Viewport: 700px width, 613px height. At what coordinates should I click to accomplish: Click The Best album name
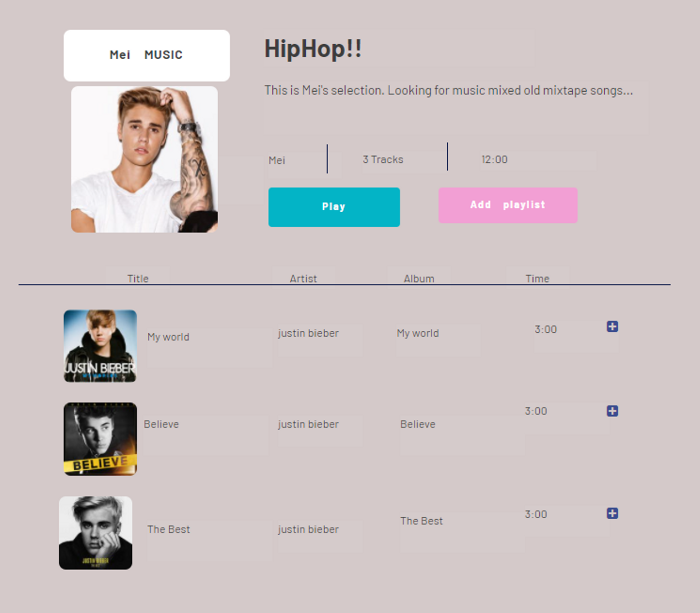tap(421, 521)
